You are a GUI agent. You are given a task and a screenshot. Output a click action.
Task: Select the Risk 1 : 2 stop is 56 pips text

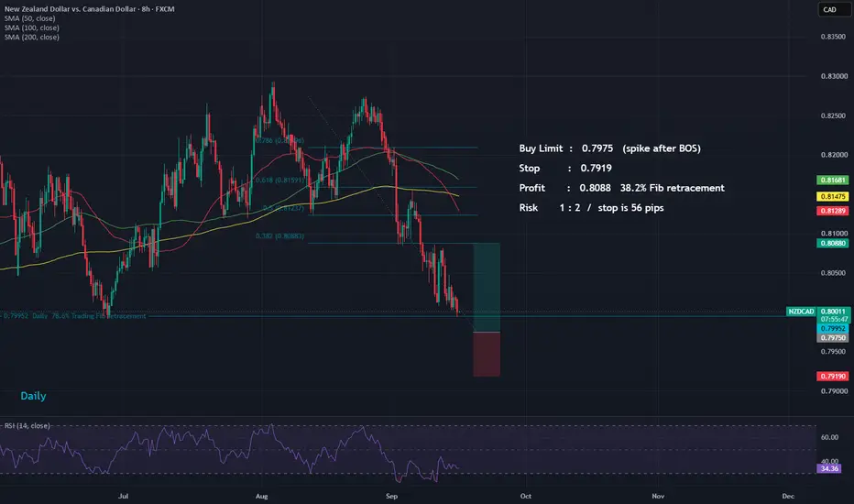click(x=591, y=208)
